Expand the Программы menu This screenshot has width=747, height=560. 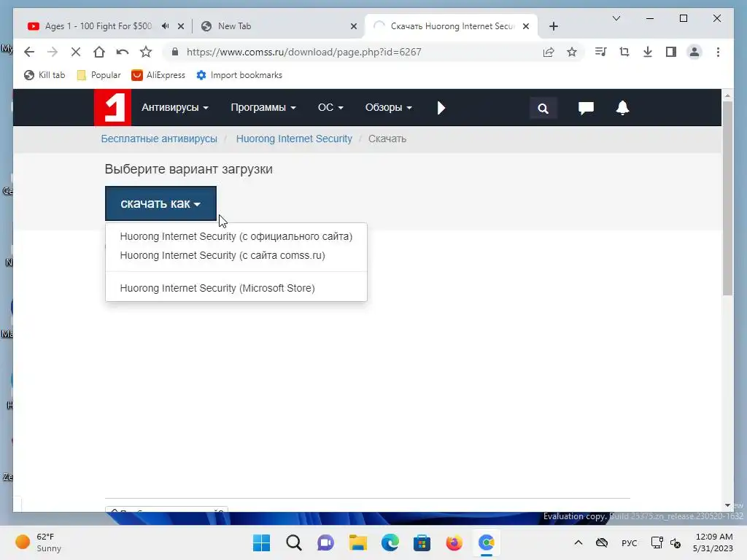[263, 108]
